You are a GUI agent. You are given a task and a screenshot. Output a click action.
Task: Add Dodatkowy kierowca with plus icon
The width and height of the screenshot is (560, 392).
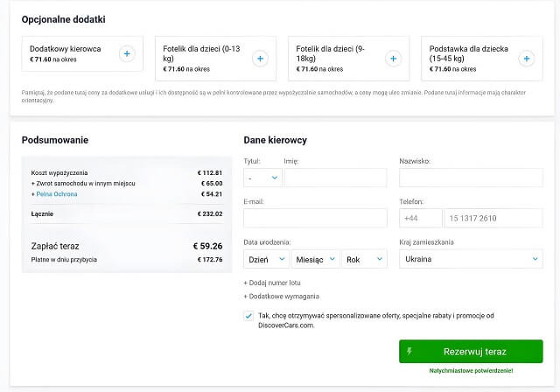pos(126,54)
